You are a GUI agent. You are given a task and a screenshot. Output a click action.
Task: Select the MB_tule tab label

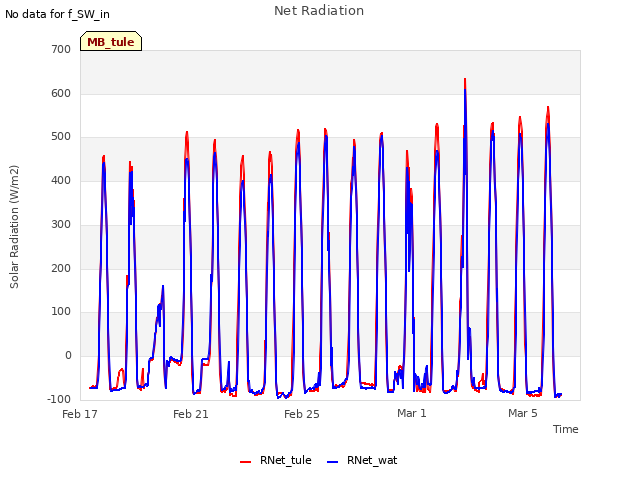[x=111, y=42]
